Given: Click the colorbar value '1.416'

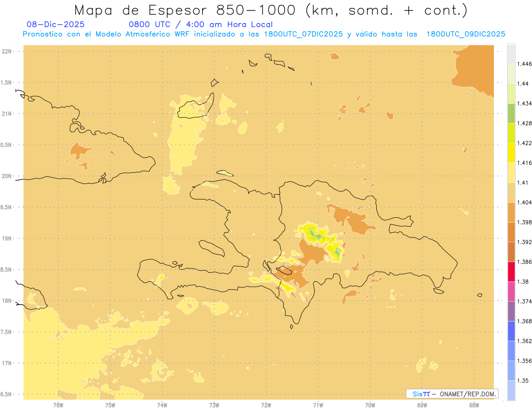Looking at the screenshot, I should pyautogui.click(x=524, y=163).
